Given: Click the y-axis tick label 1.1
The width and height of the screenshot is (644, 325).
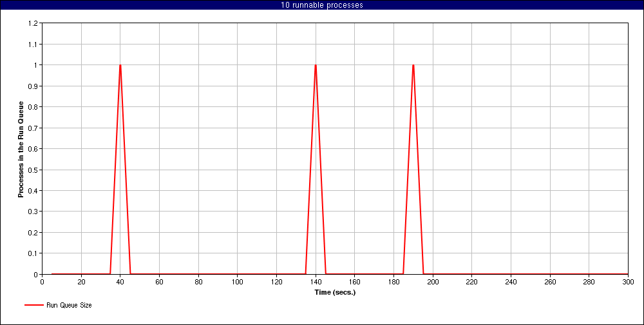Looking at the screenshot, I should pos(34,44).
